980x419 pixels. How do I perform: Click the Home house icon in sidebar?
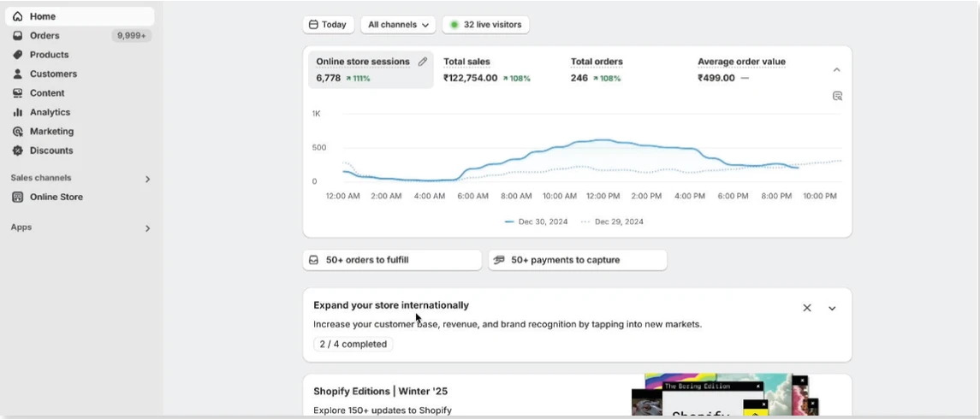point(17,16)
